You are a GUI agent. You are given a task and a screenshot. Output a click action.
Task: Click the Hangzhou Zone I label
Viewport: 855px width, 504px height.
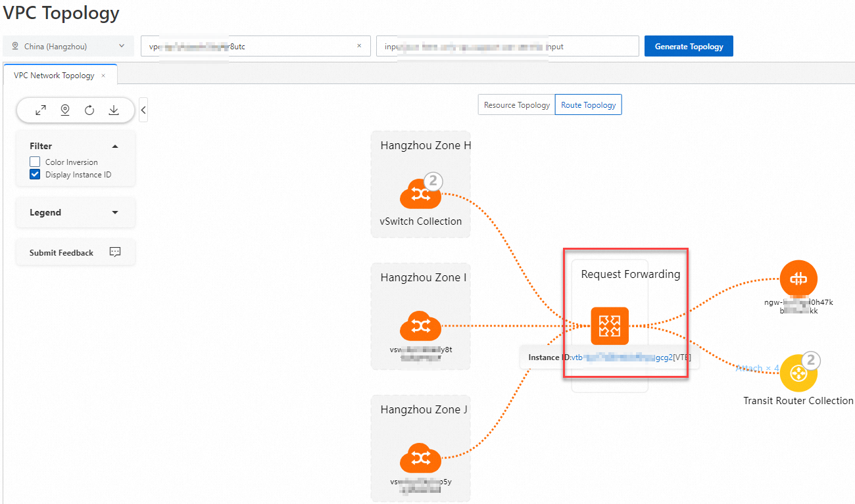tap(424, 278)
